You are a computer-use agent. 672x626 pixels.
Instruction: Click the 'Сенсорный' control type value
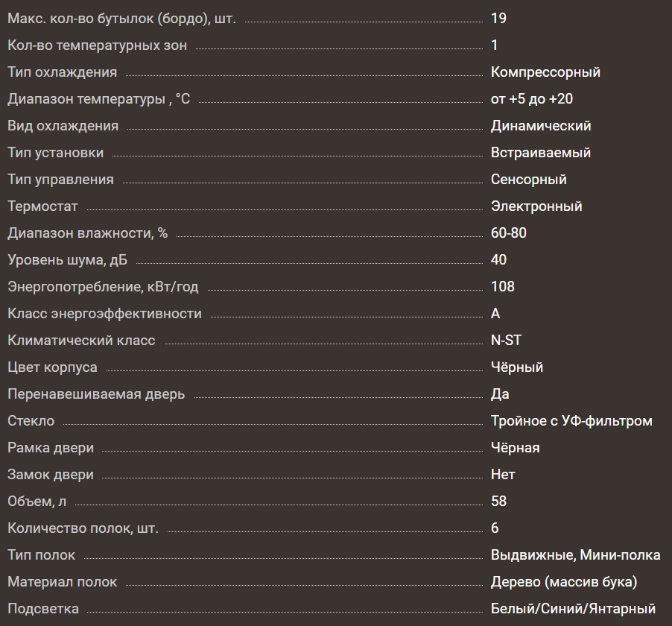pyautogui.click(x=528, y=180)
